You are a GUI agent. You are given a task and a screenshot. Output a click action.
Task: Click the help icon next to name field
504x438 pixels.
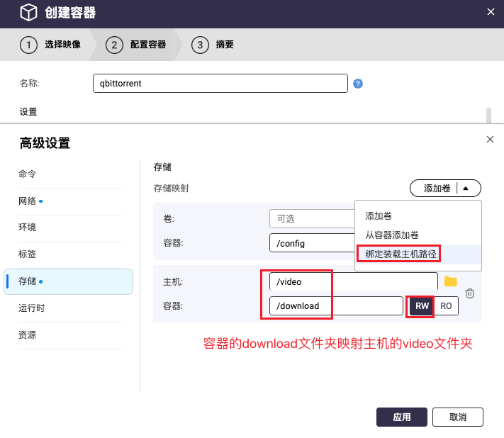(x=358, y=84)
